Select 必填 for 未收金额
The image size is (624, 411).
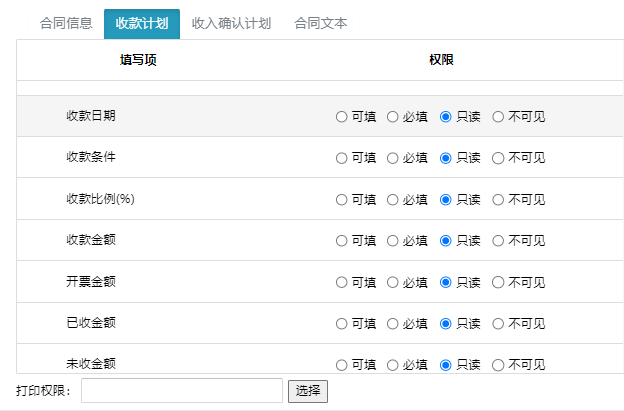(x=392, y=365)
